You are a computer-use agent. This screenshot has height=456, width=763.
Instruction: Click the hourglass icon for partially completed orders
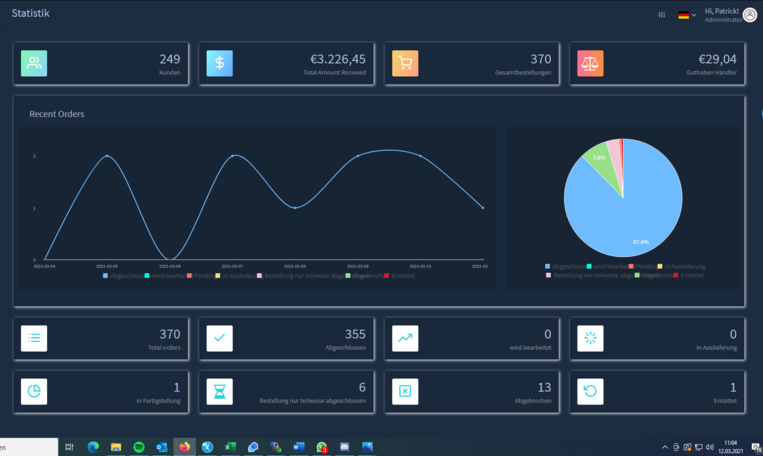coord(219,391)
